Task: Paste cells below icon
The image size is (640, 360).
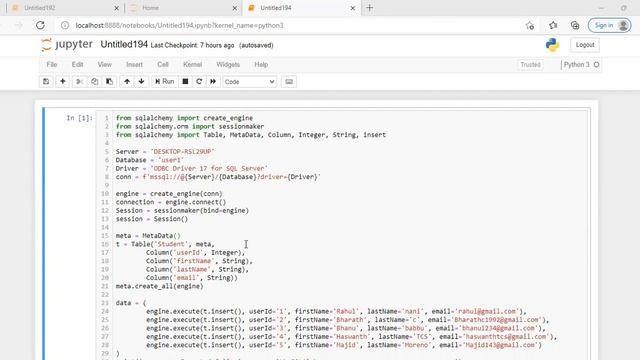Action: (109, 82)
